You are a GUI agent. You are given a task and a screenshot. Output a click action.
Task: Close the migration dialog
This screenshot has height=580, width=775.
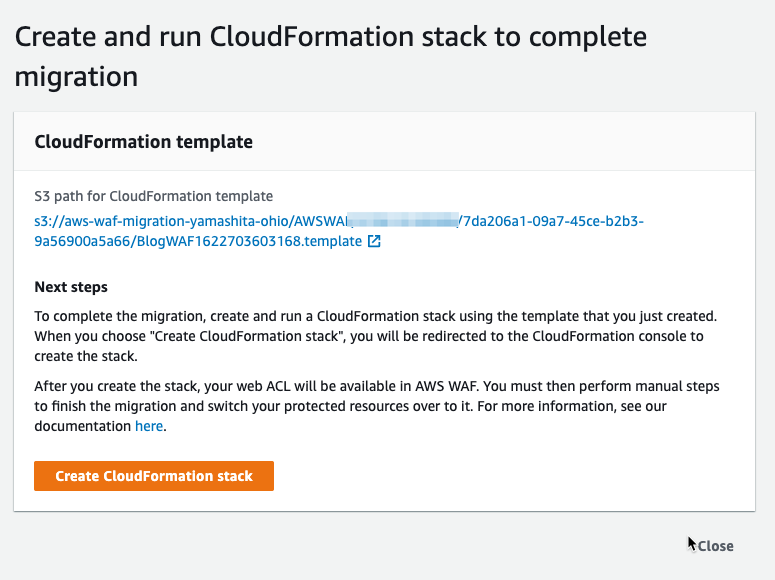click(x=715, y=546)
